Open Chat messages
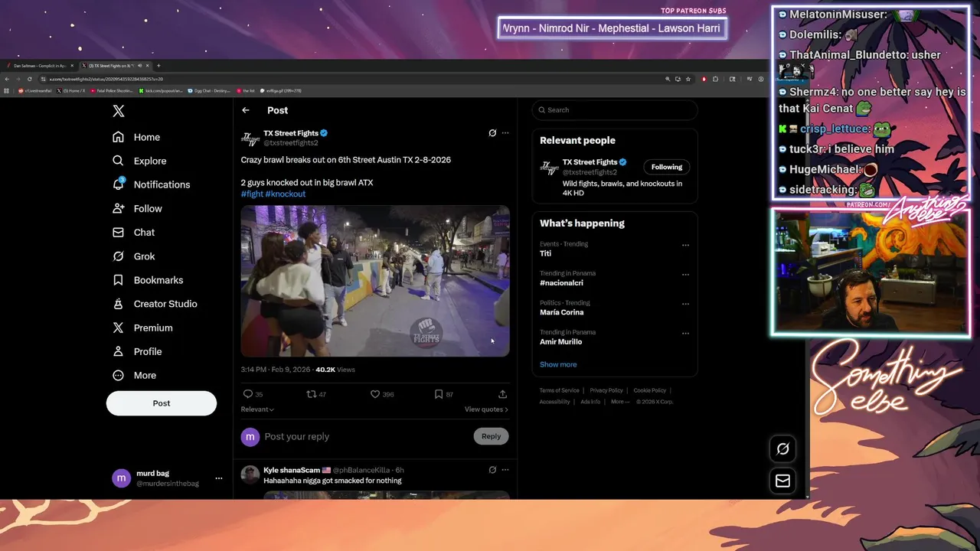This screenshot has height=551, width=980. pyautogui.click(x=133, y=232)
